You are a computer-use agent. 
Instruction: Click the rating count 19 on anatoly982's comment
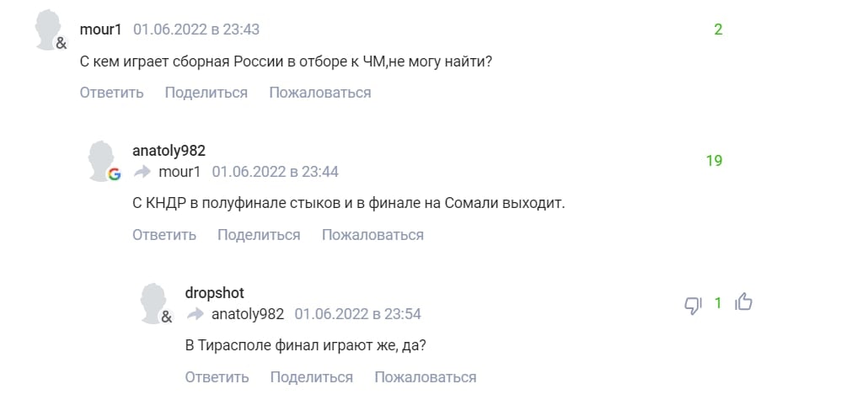pos(714,161)
